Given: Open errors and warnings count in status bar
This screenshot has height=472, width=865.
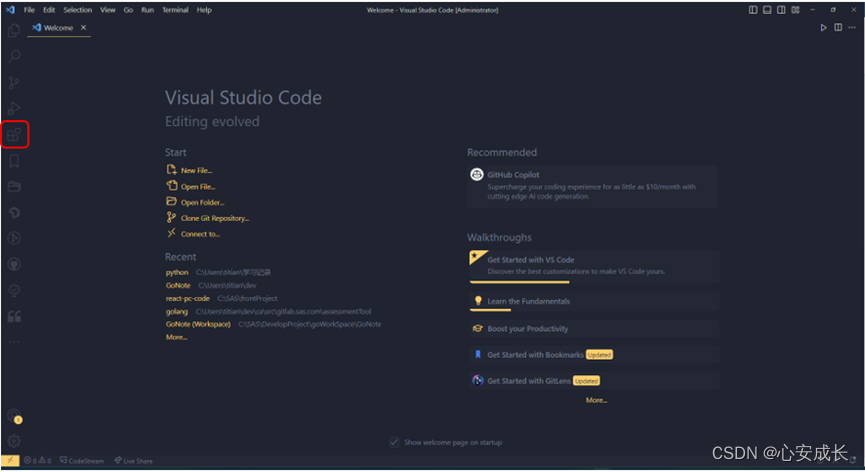Looking at the screenshot, I should 38,460.
